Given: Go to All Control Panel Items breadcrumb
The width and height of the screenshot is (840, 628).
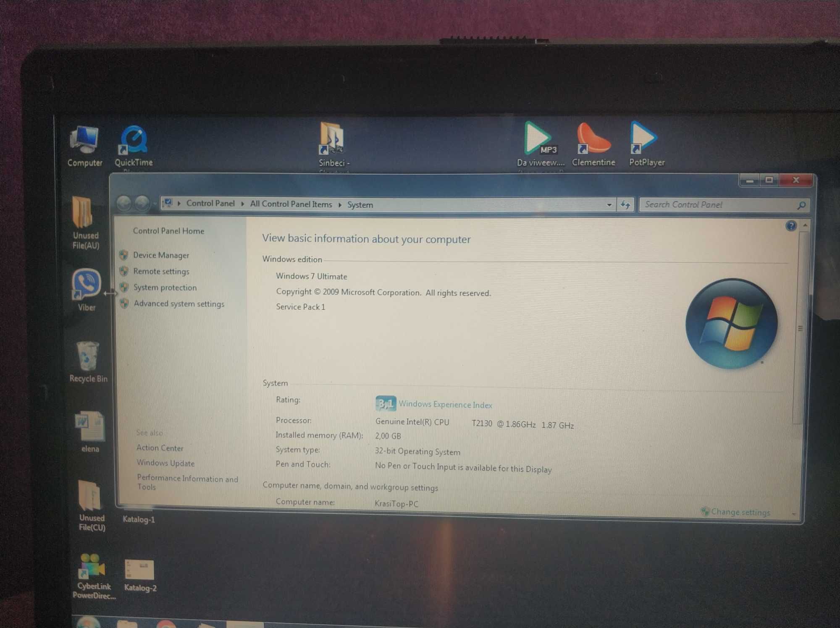Looking at the screenshot, I should point(291,204).
